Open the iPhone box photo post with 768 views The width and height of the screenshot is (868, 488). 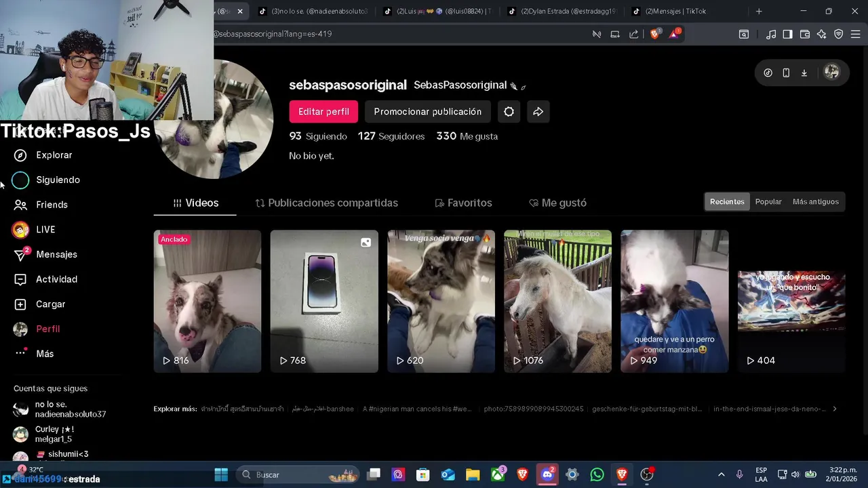click(x=324, y=302)
